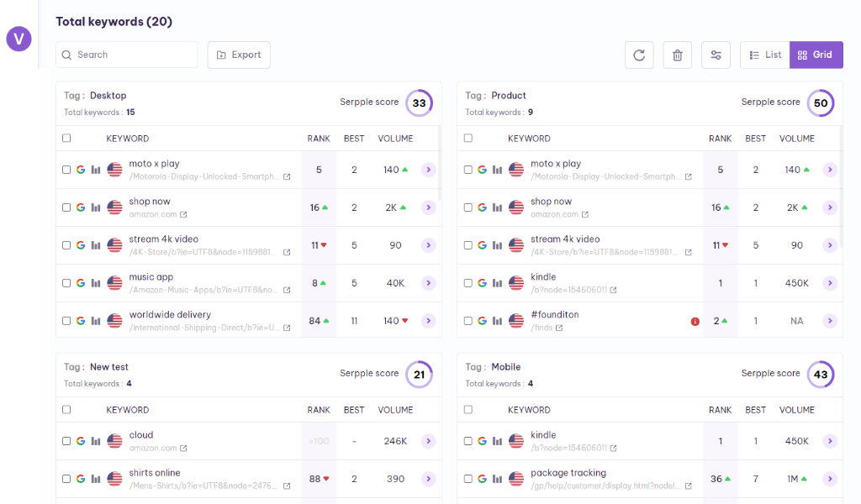Sort Desktop table by RANK column
The height and width of the screenshot is (504, 861).
(x=319, y=139)
